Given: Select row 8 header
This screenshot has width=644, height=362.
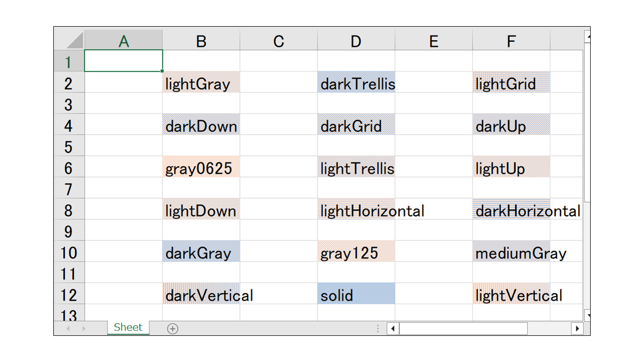Looking at the screenshot, I should click(69, 210).
